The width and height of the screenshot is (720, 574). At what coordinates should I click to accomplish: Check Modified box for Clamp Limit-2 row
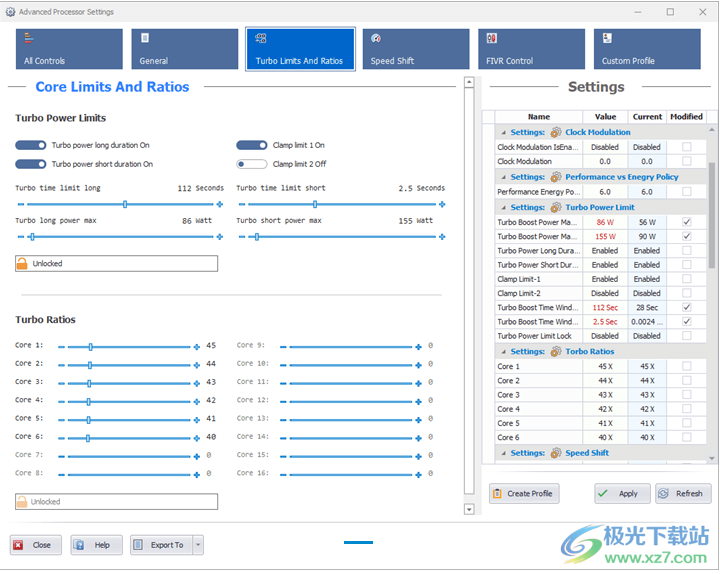[686, 293]
